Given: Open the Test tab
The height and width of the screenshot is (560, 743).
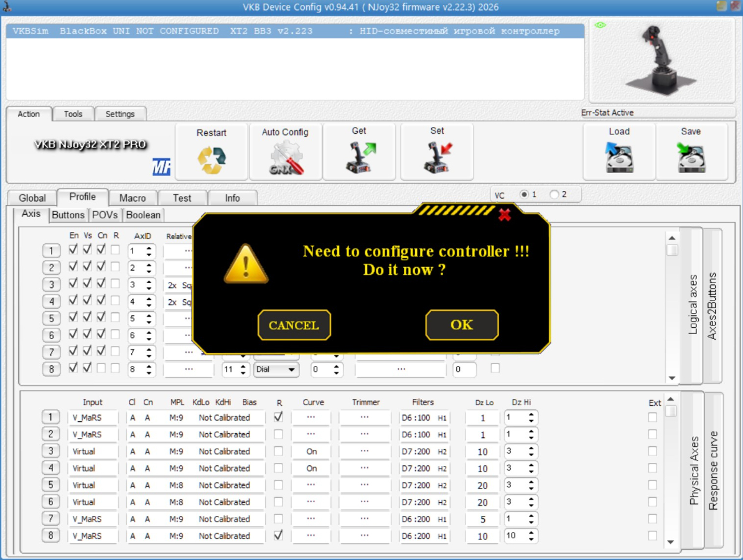Looking at the screenshot, I should click(x=182, y=198).
